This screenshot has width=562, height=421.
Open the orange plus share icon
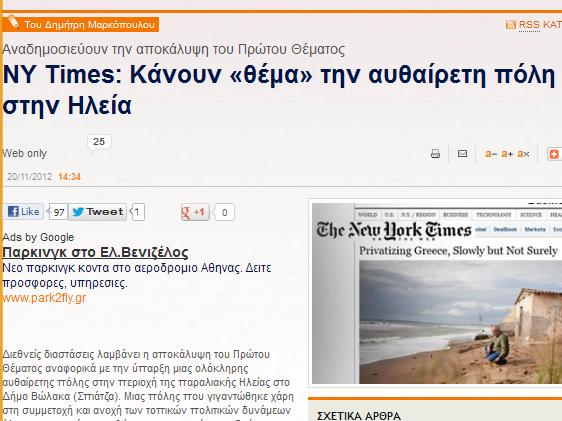click(x=554, y=154)
